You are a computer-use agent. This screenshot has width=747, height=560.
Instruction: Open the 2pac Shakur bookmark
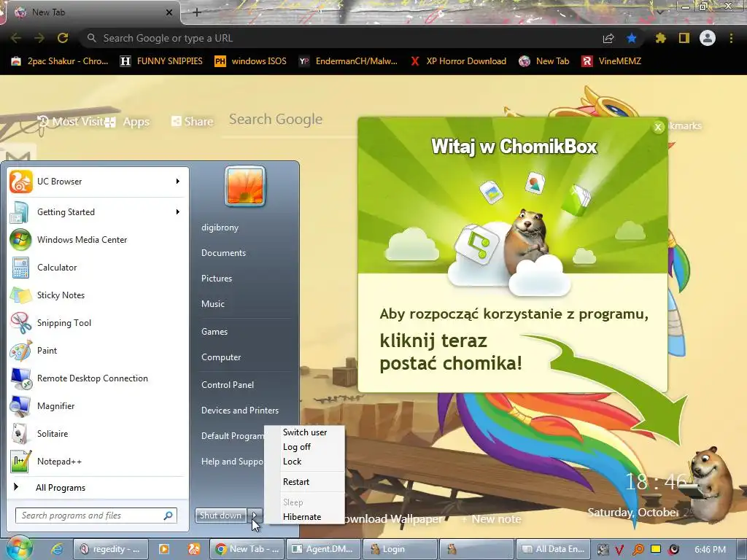pos(60,61)
